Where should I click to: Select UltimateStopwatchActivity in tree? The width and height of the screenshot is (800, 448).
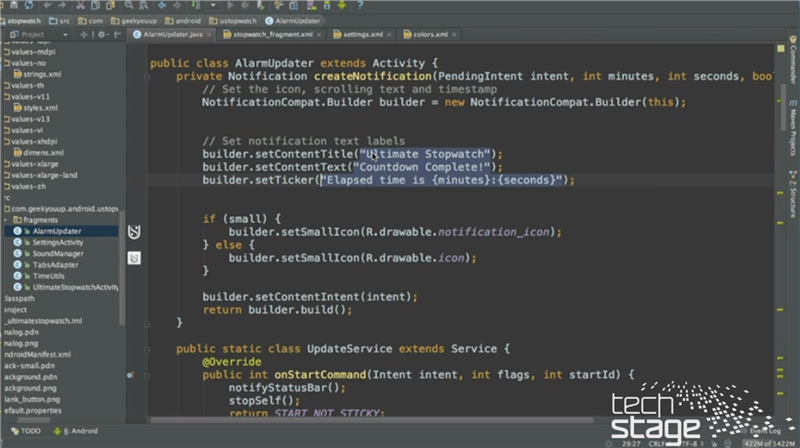pos(66,287)
